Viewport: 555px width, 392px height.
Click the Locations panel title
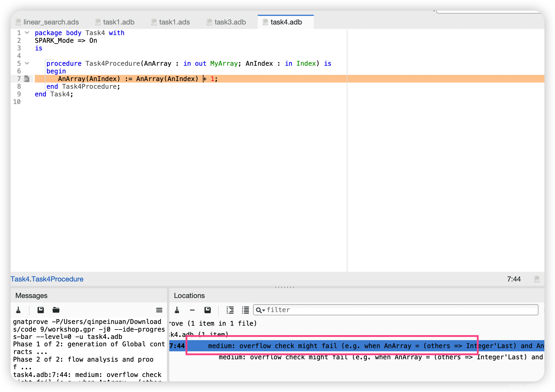pyautogui.click(x=189, y=296)
